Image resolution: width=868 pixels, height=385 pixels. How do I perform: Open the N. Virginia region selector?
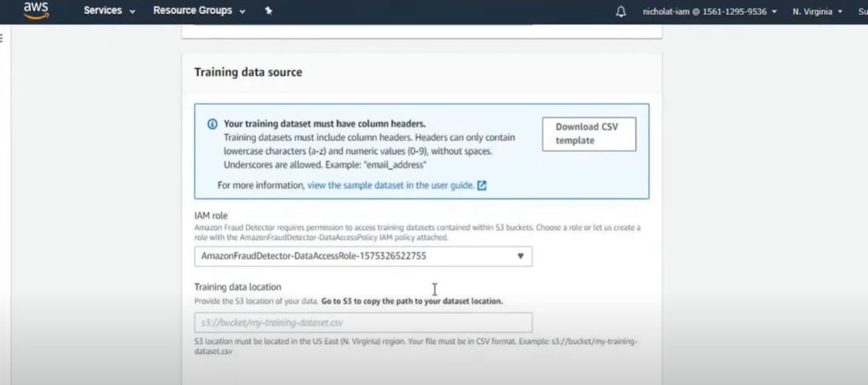(x=817, y=11)
